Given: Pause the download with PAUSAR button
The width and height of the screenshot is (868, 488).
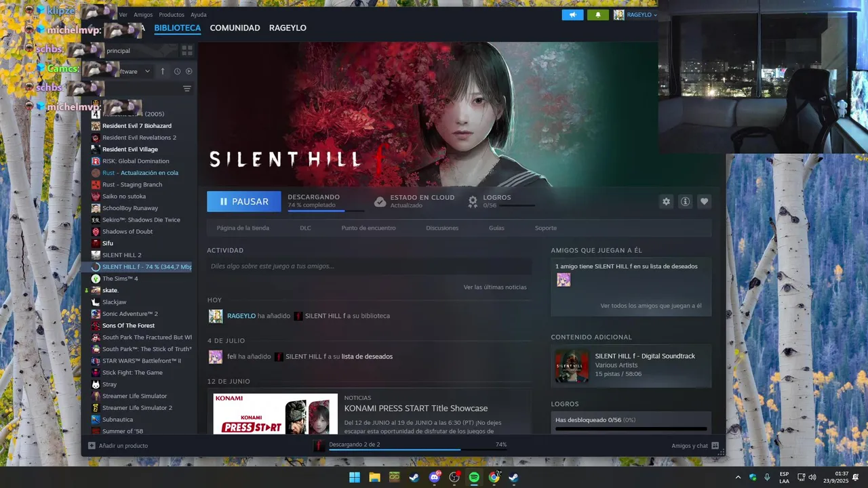Looking at the screenshot, I should pyautogui.click(x=244, y=201).
